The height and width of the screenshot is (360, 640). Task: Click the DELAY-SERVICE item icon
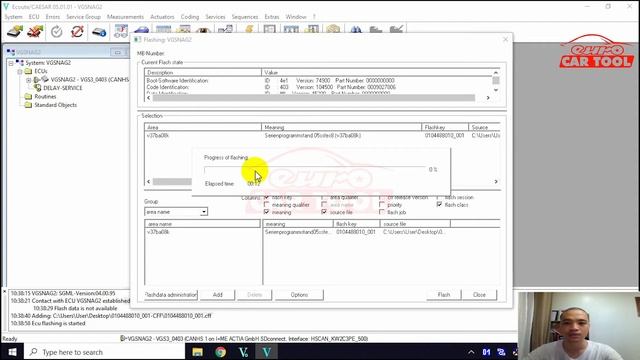[38, 88]
